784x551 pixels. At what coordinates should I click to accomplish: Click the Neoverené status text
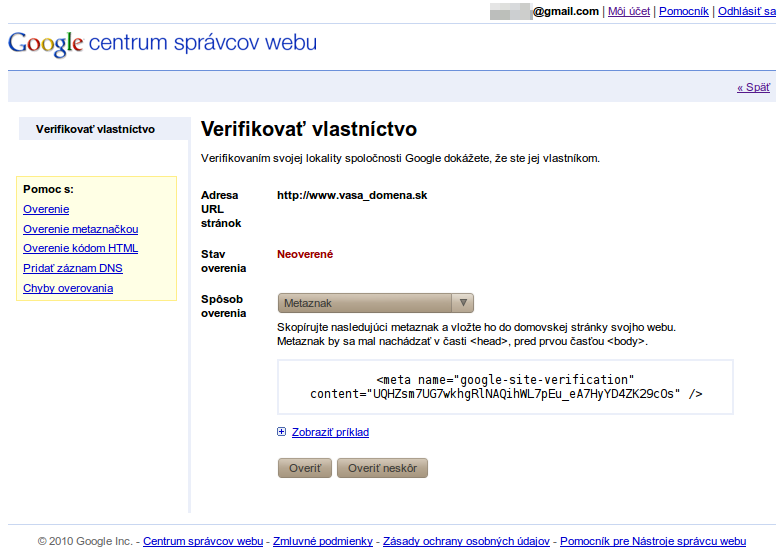(305, 254)
